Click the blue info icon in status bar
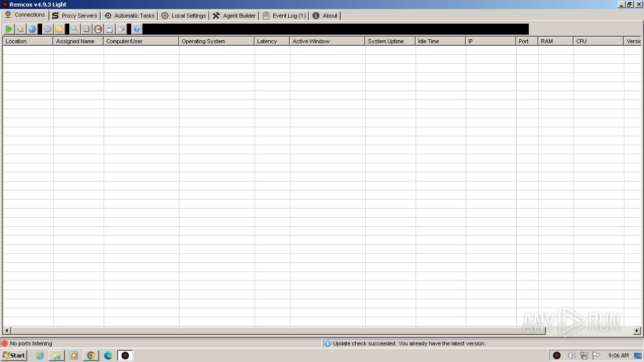 tap(328, 343)
